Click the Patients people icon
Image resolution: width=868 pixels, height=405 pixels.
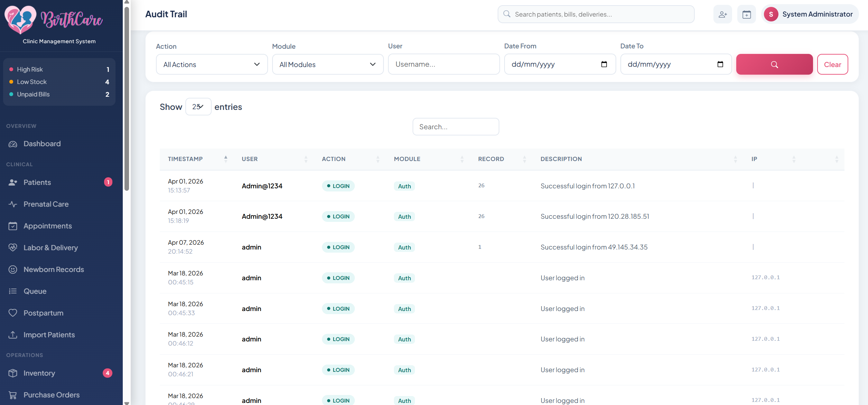pyautogui.click(x=13, y=182)
